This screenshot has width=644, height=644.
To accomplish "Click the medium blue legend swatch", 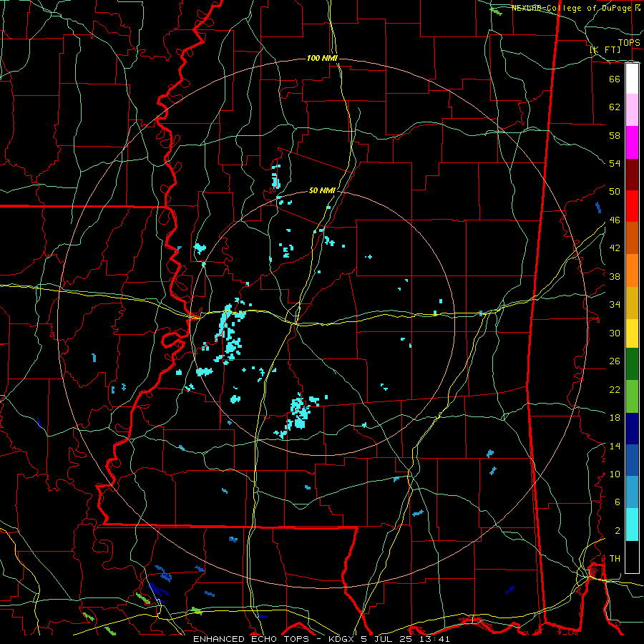I will coord(632,460).
